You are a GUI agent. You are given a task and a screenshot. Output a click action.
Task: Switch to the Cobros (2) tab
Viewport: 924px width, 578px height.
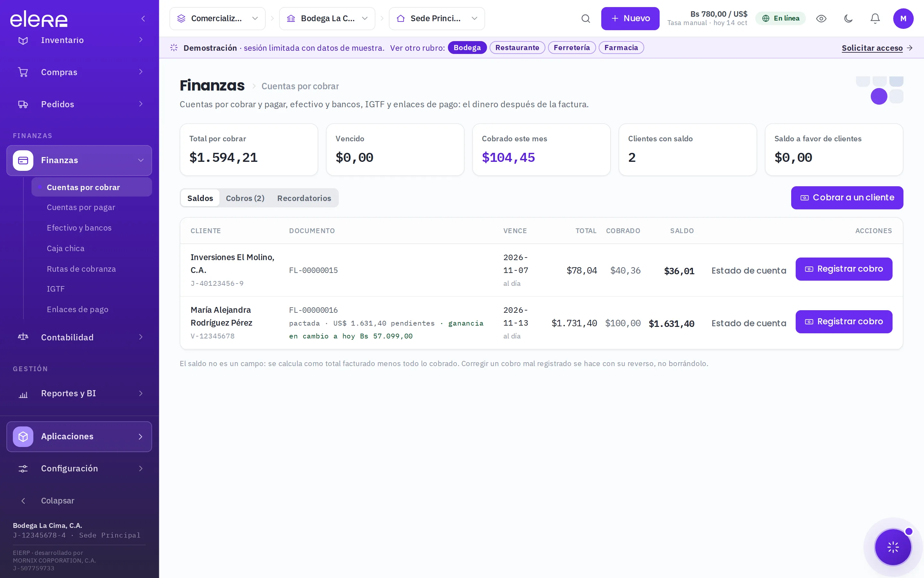245,198
